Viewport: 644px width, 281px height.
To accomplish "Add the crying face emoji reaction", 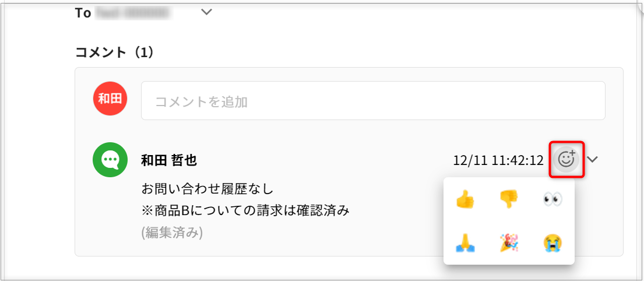I will [x=552, y=243].
